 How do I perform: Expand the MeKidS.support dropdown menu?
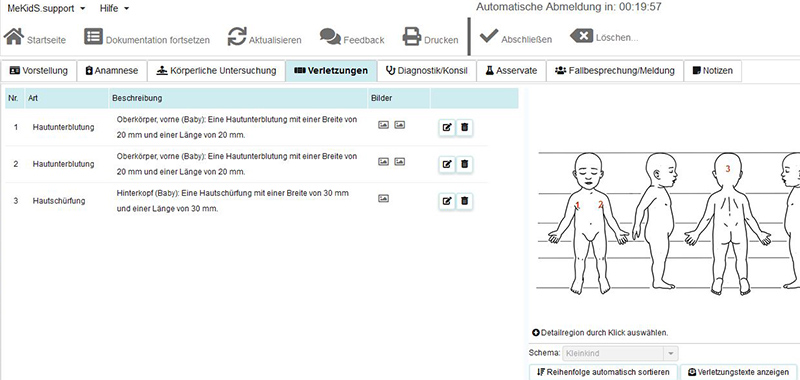pos(46,8)
